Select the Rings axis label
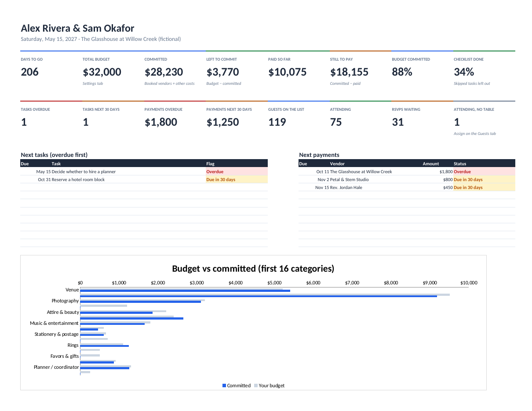Viewport: 532px width, 411px height. [73, 345]
